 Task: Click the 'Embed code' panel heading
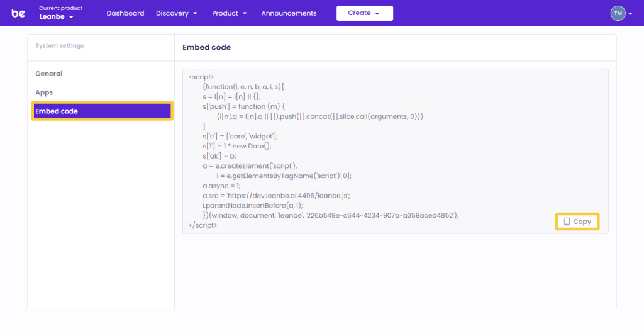206,47
